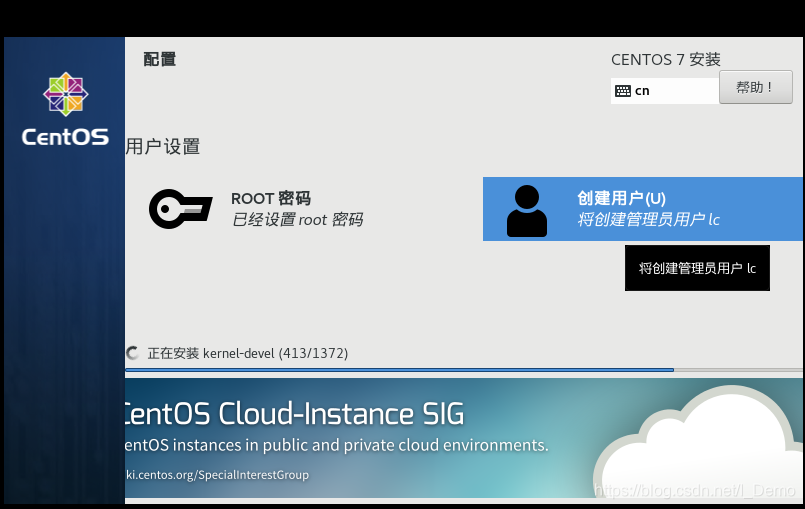The image size is (805, 509).
Task: Click the 配置 page title
Action: pyautogui.click(x=160, y=59)
